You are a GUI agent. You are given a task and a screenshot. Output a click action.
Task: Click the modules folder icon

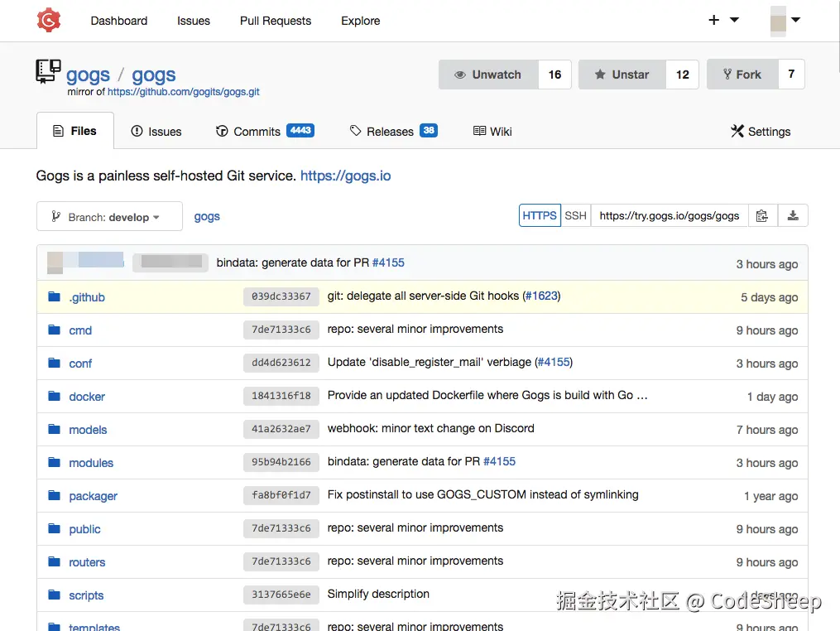click(x=54, y=462)
